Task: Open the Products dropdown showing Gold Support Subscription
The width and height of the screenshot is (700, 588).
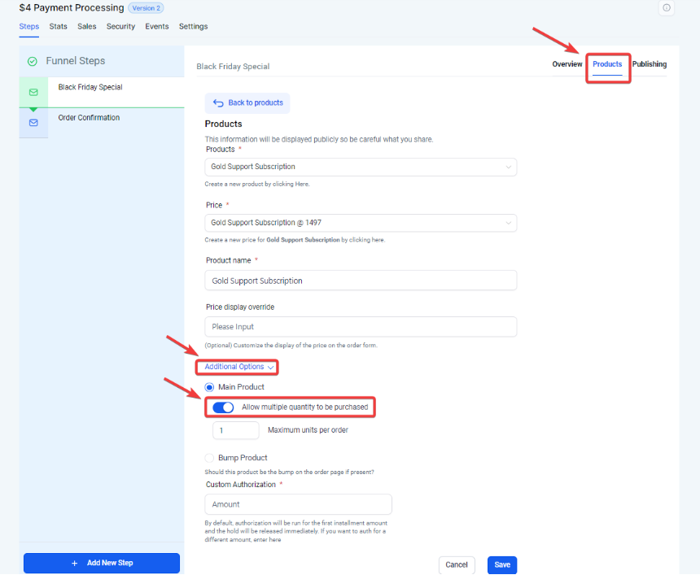Action: 361,167
